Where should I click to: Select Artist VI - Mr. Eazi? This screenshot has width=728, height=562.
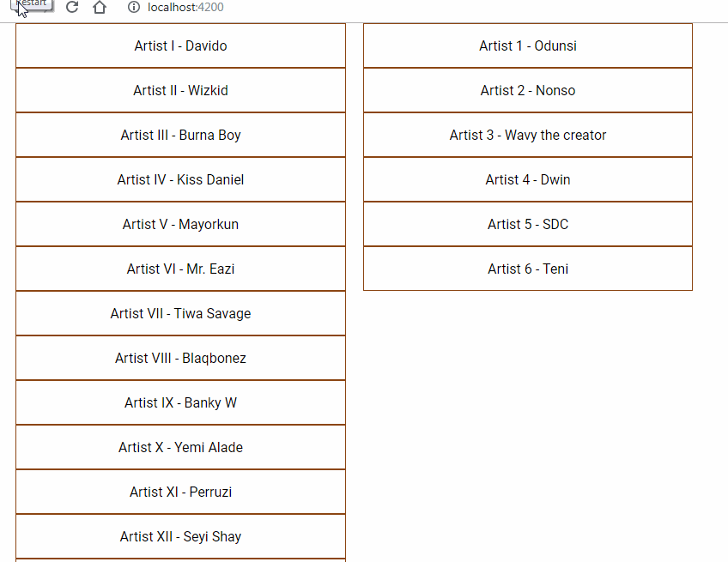180,269
